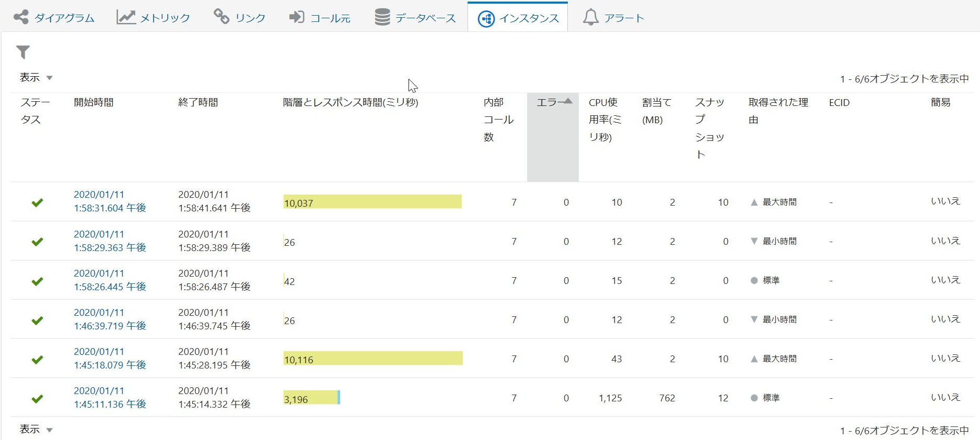The height and width of the screenshot is (440, 980).
Task: Switch to the メトリック tab
Action: pyautogui.click(x=153, y=18)
